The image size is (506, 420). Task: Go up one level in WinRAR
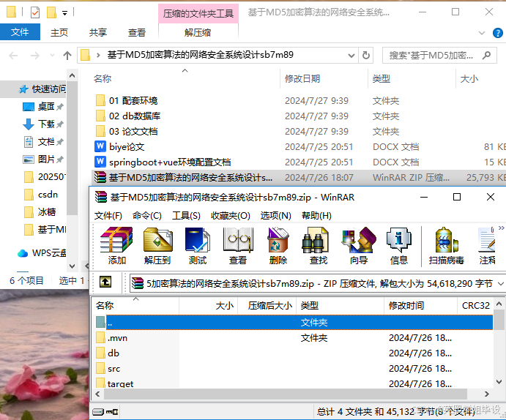click(x=105, y=282)
